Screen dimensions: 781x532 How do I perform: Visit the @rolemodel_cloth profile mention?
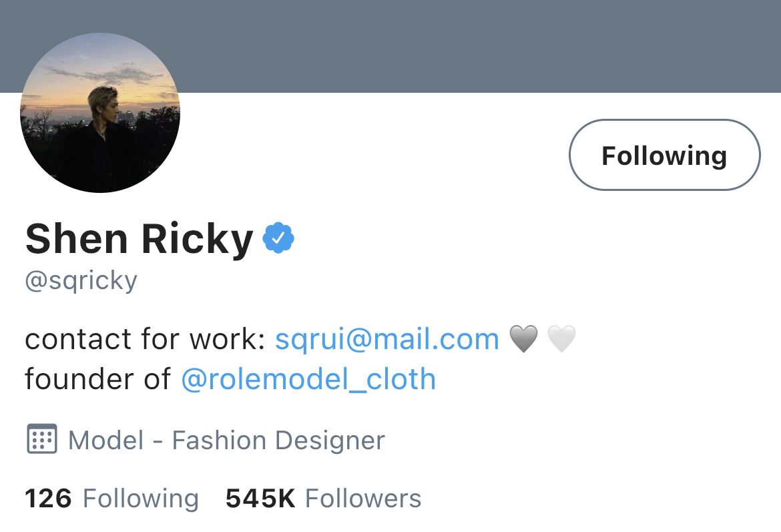click(x=308, y=379)
